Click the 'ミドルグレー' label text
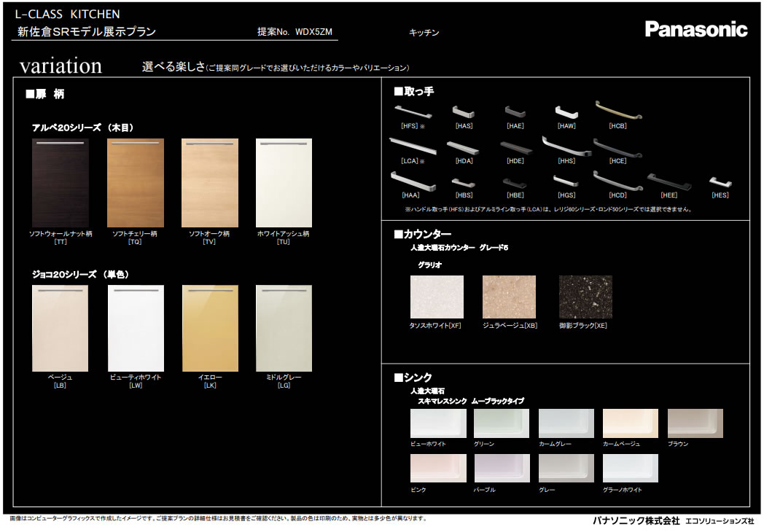Screen dimensions: 764x532 pyautogui.click(x=284, y=378)
